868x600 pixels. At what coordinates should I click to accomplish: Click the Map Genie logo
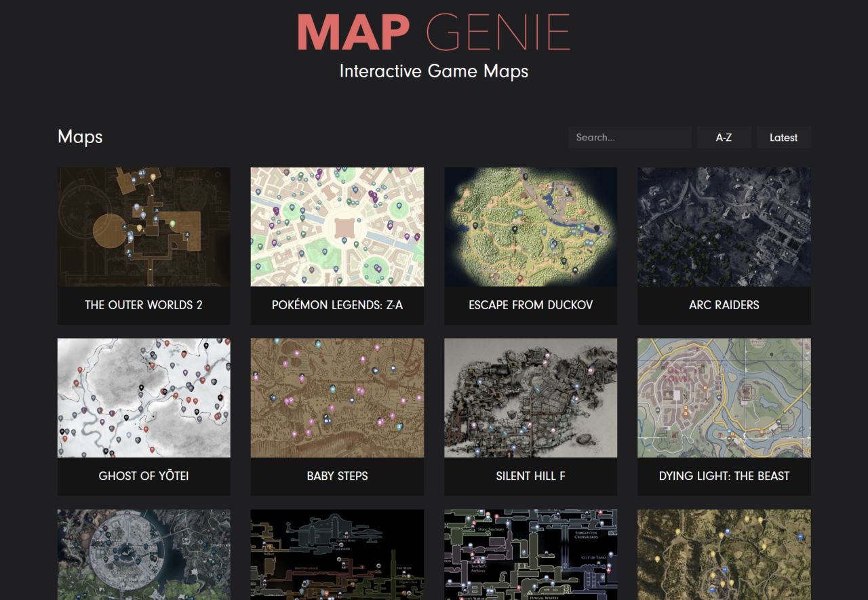coord(434,32)
